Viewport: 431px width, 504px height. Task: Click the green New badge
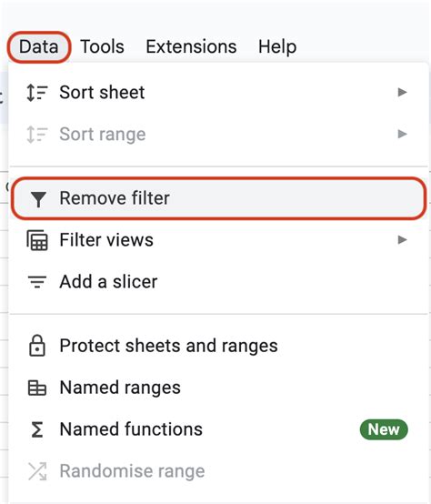coord(384,429)
